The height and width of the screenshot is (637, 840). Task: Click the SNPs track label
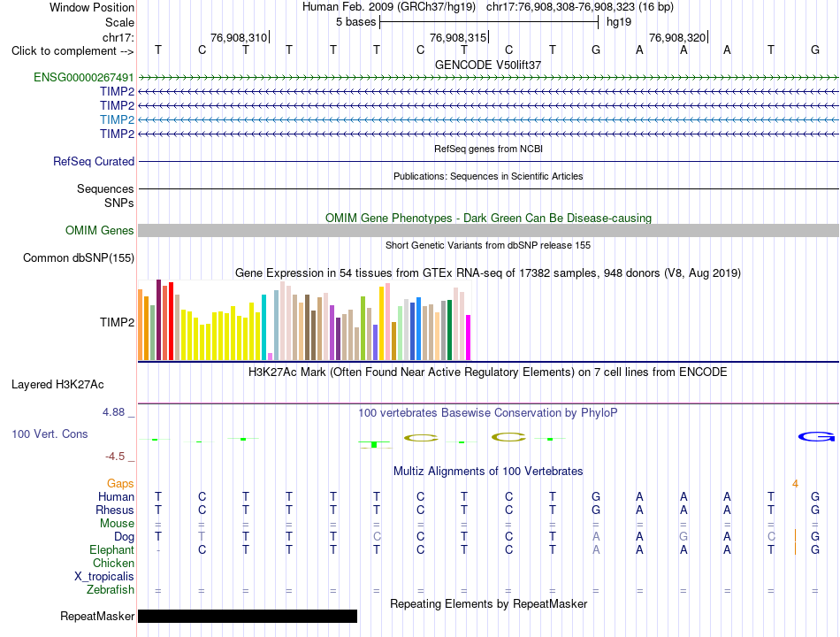(119, 203)
